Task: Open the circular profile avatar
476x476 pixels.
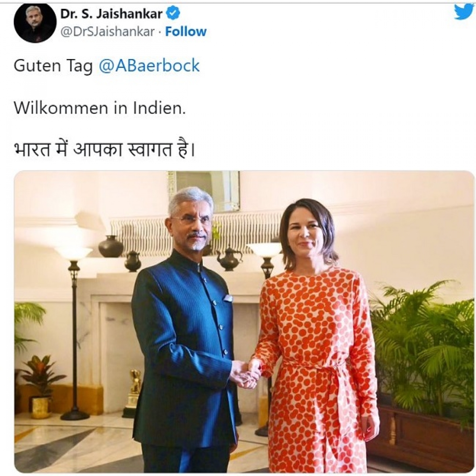Action: tap(35, 22)
